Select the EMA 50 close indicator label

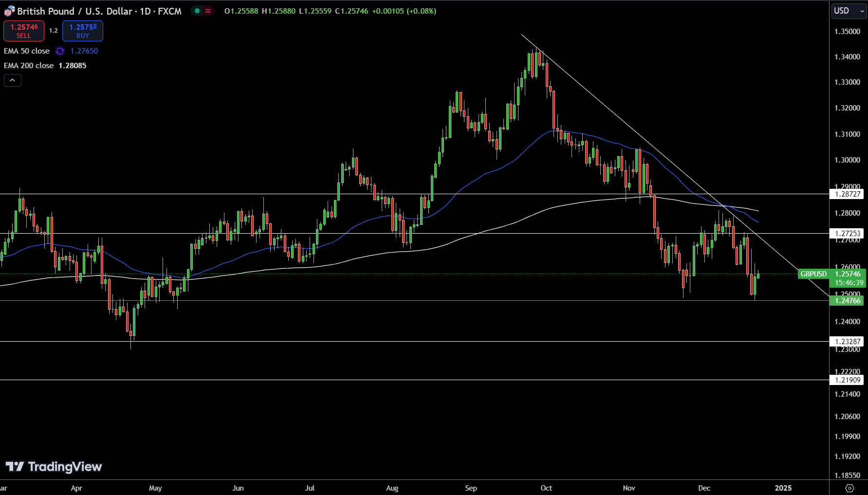point(27,51)
